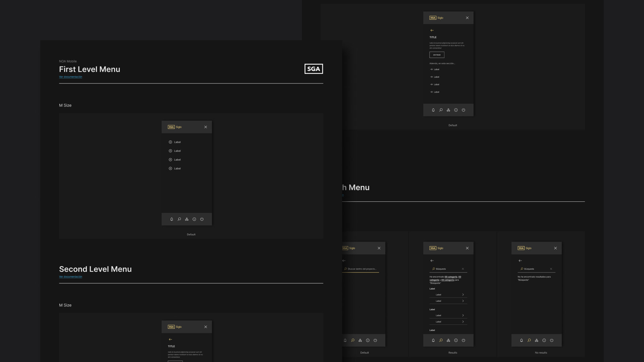Click power icon in the Results mockup
The height and width of the screenshot is (362, 644).
coord(464,340)
